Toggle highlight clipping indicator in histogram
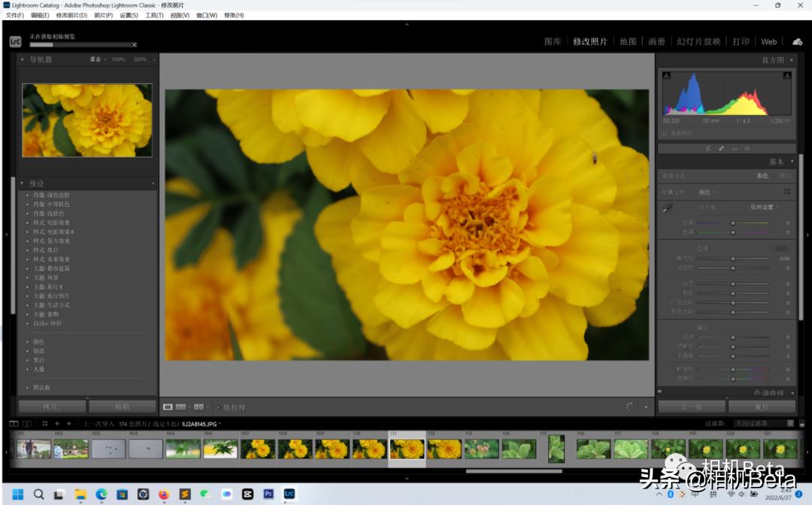The height and width of the screenshot is (505, 812). click(786, 75)
